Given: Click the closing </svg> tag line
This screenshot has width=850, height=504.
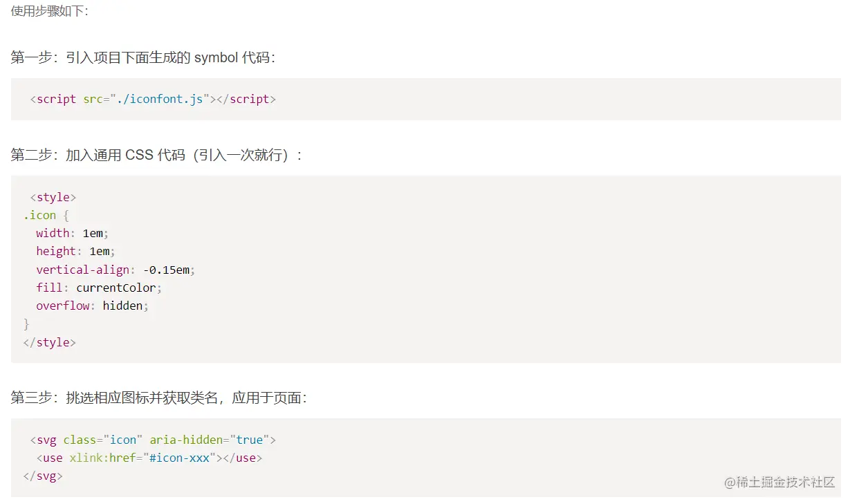Looking at the screenshot, I should click(43, 476).
